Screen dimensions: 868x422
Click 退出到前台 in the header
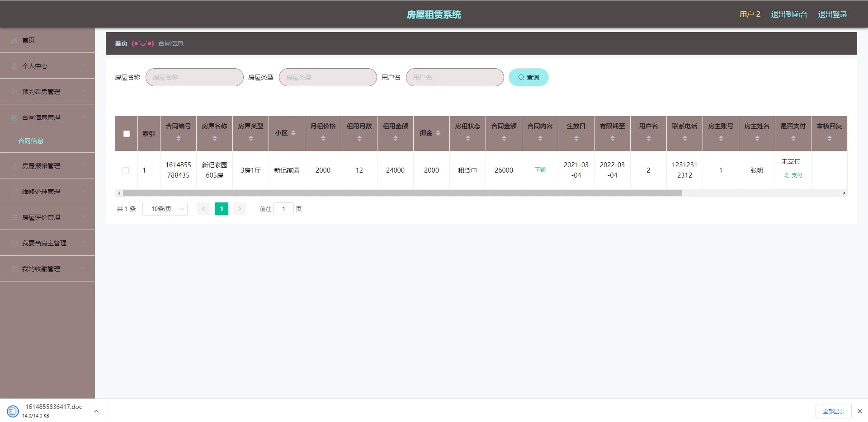[x=789, y=14]
